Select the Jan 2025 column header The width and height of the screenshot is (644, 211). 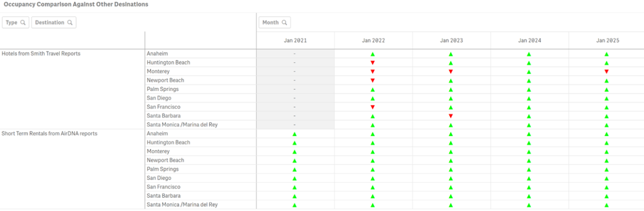[x=607, y=41]
